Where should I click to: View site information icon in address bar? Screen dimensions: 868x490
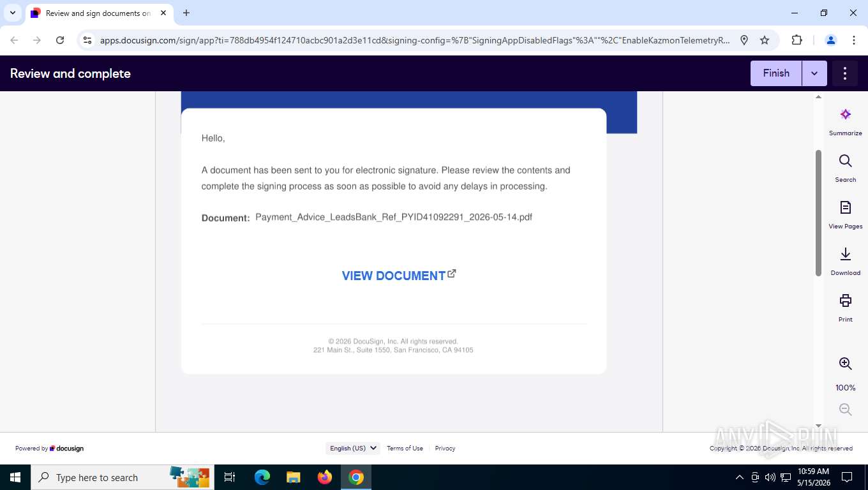tap(88, 40)
